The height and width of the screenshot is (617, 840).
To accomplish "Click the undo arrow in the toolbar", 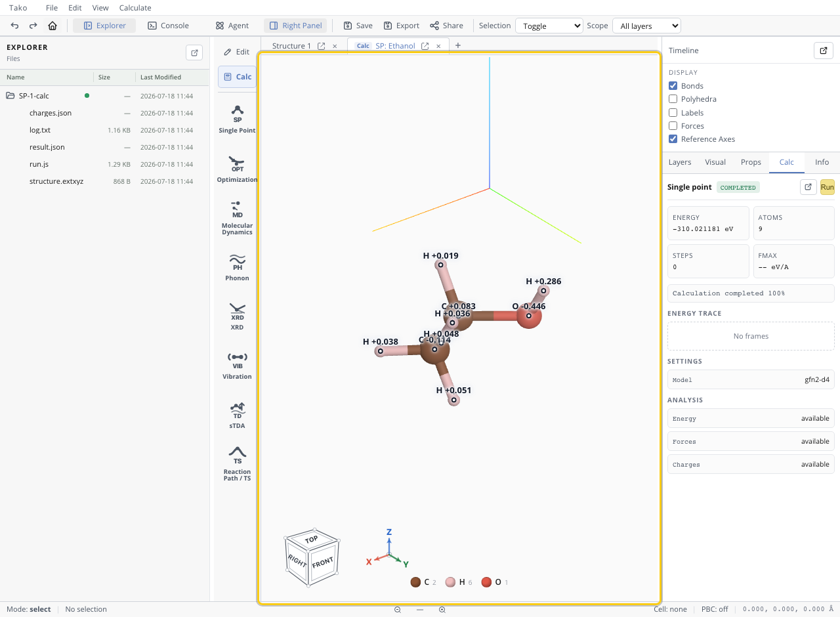I will (x=15, y=26).
